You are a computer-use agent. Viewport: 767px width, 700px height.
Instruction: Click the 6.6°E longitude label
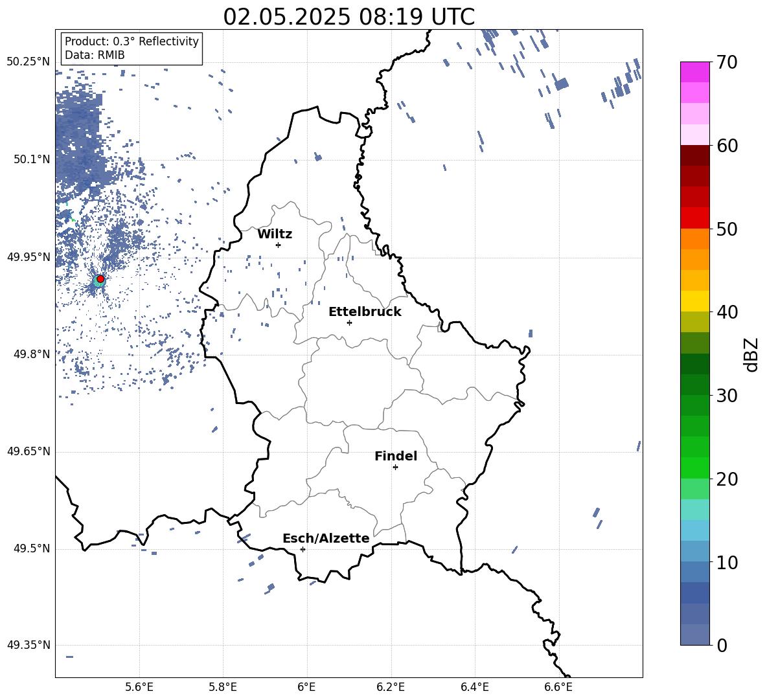(558, 687)
